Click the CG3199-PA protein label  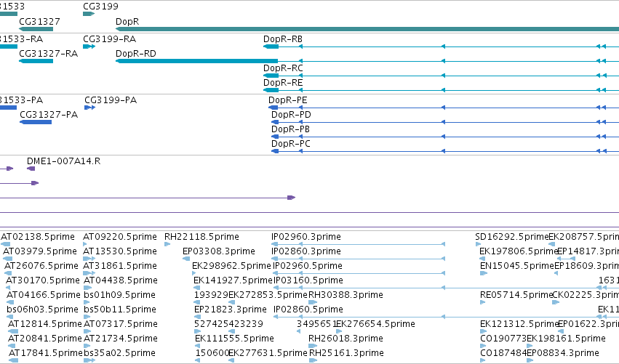click(x=111, y=100)
